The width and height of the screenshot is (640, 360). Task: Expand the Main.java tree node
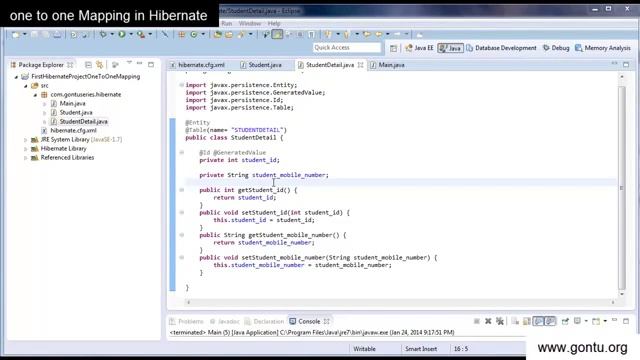pos(44,104)
